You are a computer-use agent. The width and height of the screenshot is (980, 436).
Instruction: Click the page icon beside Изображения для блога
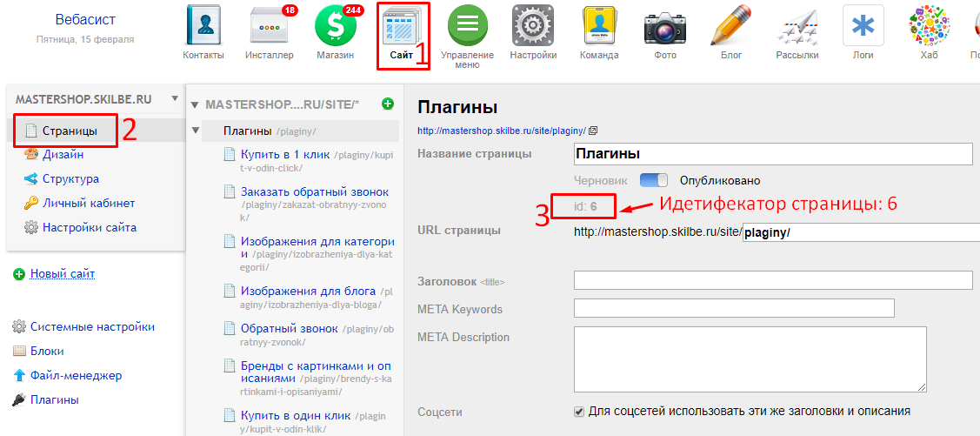pos(229,291)
